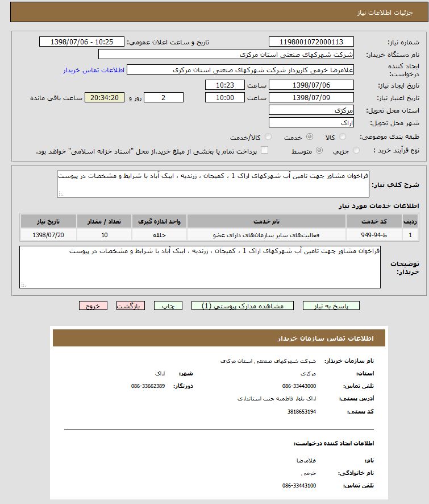Choose the کالا/خدمت radio option
Screen dimensions: 429x504
point(268,137)
